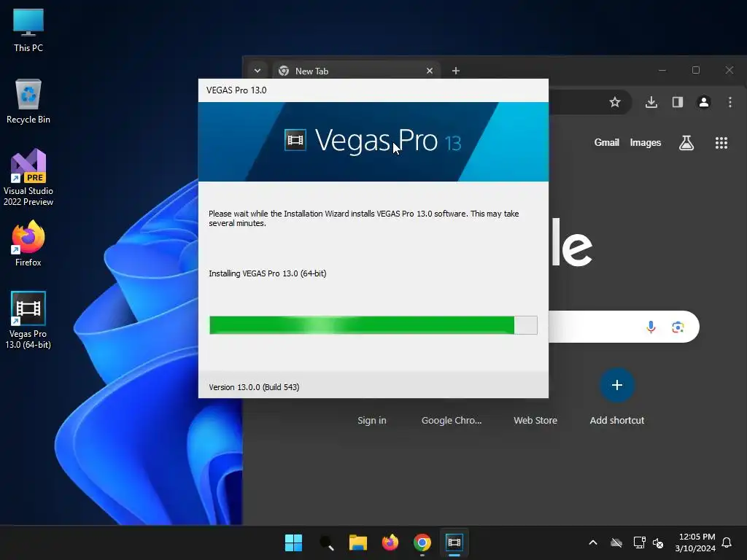Open the Google apps grid
Image resolution: width=747 pixels, height=560 pixels.
721,142
